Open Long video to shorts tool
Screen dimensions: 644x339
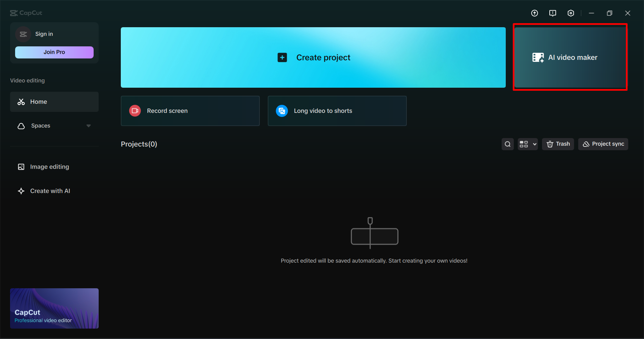pyautogui.click(x=337, y=111)
